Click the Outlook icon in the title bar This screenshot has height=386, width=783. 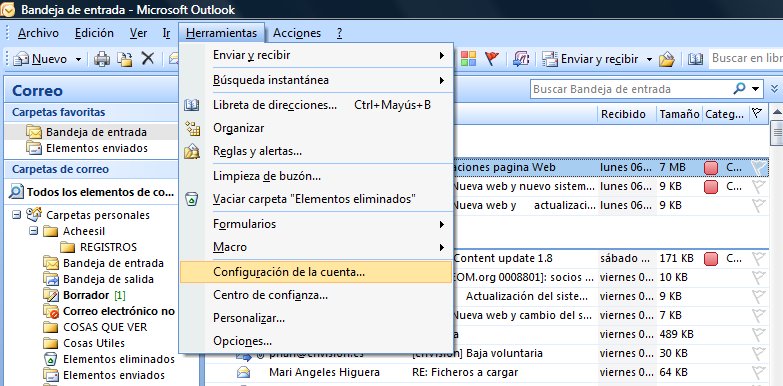pyautogui.click(x=7, y=9)
